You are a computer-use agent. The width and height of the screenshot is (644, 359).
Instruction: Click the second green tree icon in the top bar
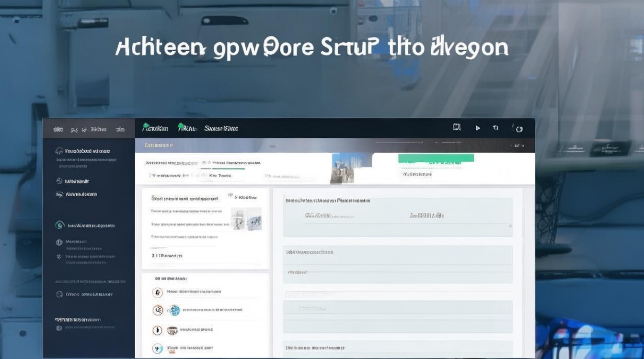[182, 127]
